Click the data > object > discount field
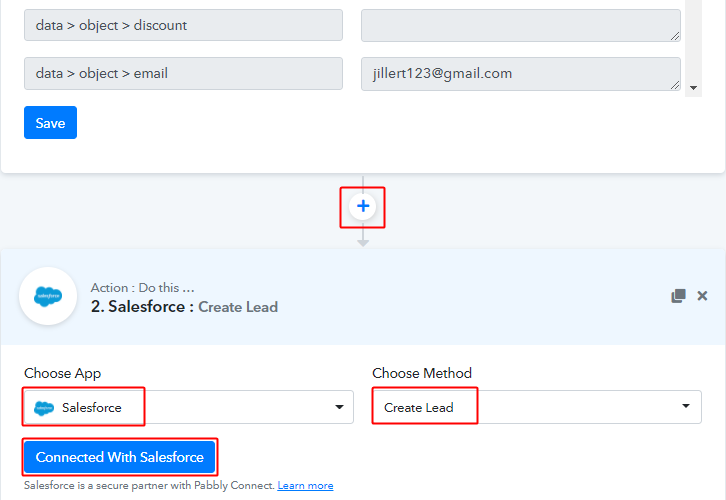726x500 pixels. tap(183, 25)
